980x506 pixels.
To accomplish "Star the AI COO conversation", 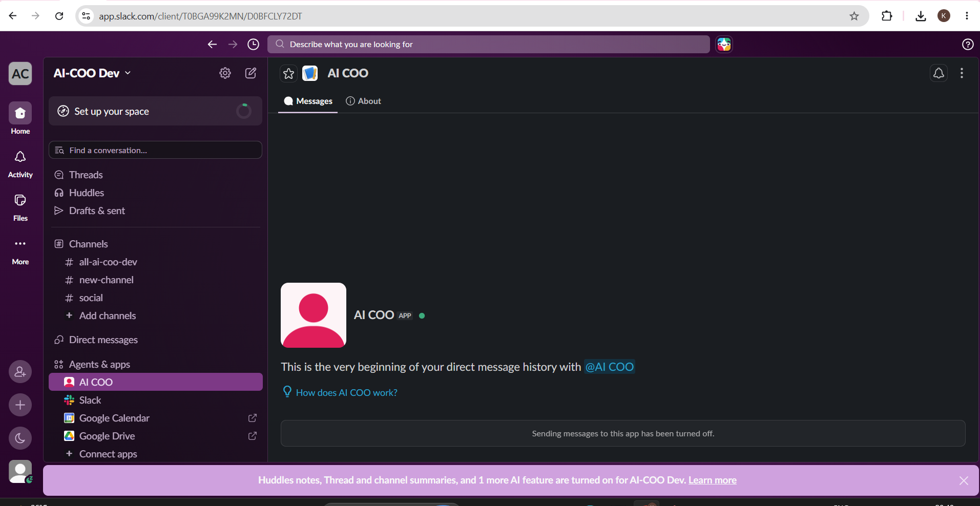I will [x=289, y=74].
